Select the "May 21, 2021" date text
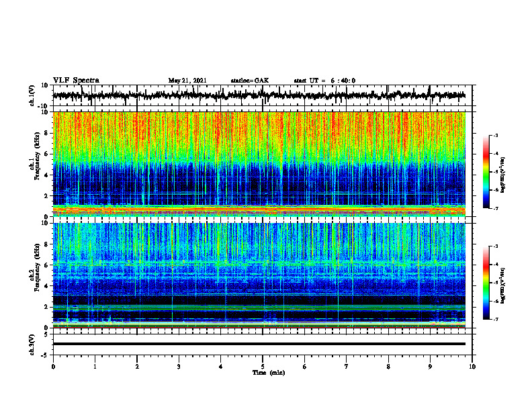This screenshot has width=532, height=411. tap(187, 81)
